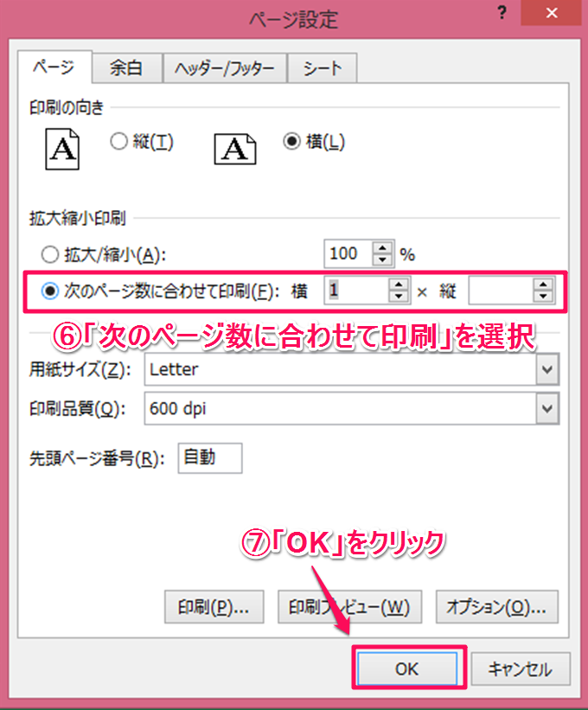This screenshot has height=710, width=588.
Task: Click the landscape orientation page icon
Action: 235,149
